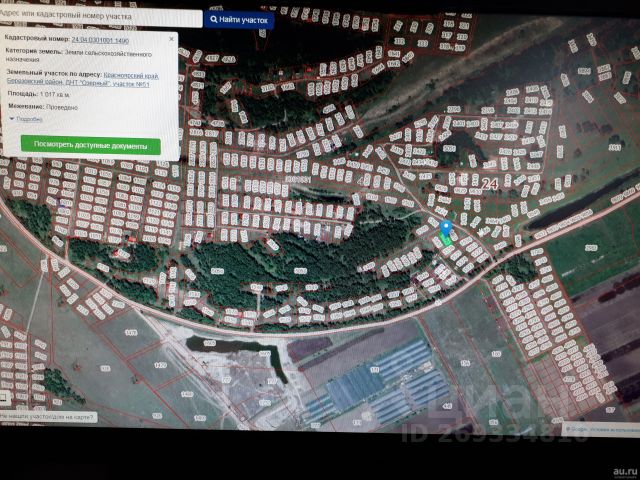
Task: Close the parcel info popup
Action: (x=171, y=39)
